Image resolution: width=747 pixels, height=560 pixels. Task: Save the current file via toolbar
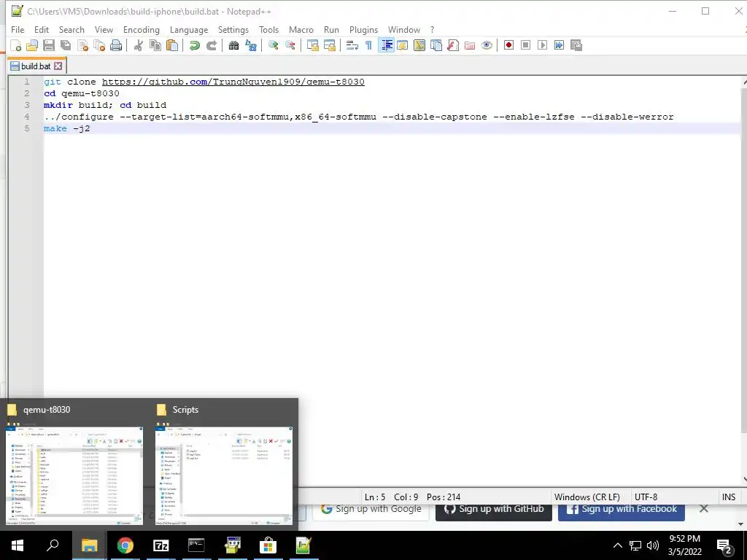point(49,45)
